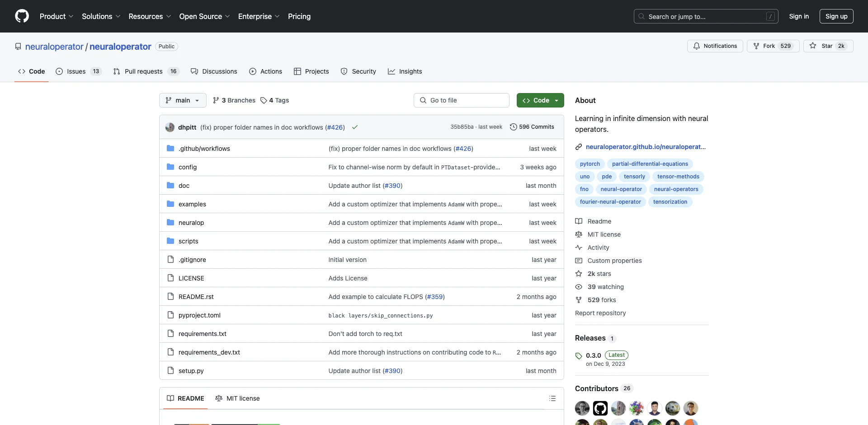Open the Open Source dropdown
Screen dimensions: 868x425
coord(205,16)
